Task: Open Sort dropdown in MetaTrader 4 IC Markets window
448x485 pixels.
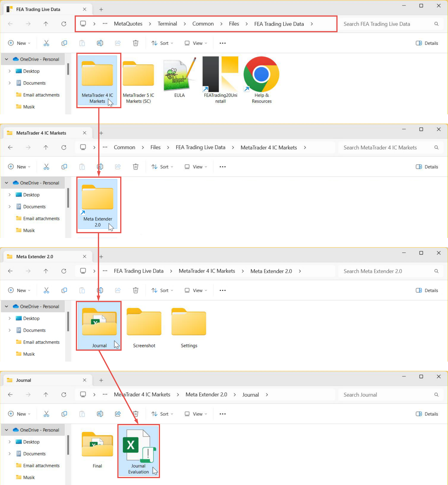Action: click(162, 167)
